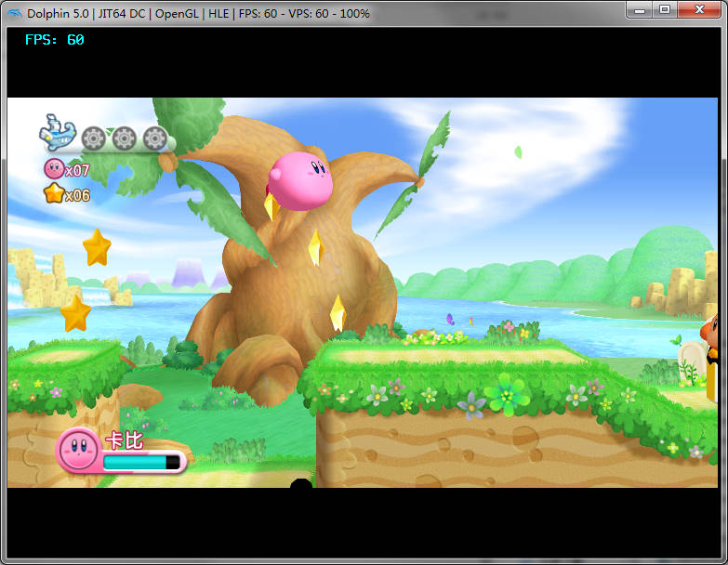
Task: Maximize the Dolphin window
Action: [x=665, y=9]
